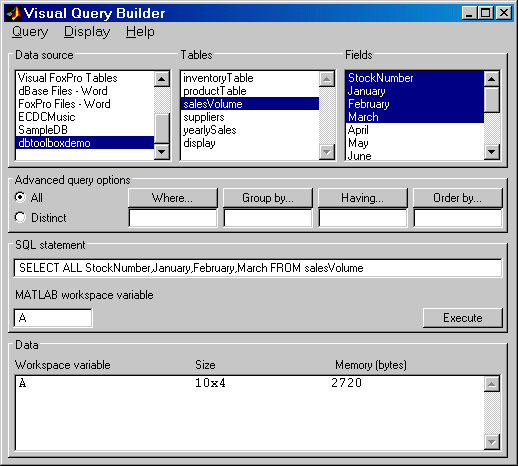The height and width of the screenshot is (466, 518).
Task: Click the Data panel scrollbar up arrow
Action: [x=492, y=384]
